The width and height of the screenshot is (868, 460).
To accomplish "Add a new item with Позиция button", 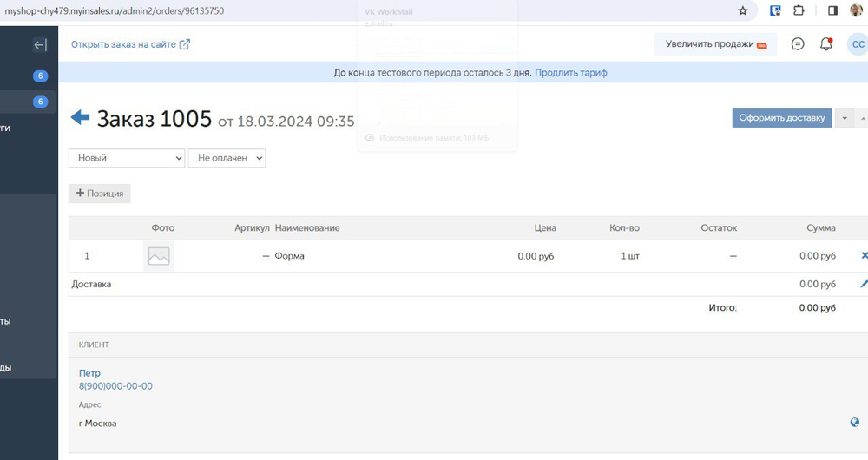I will click(x=100, y=194).
